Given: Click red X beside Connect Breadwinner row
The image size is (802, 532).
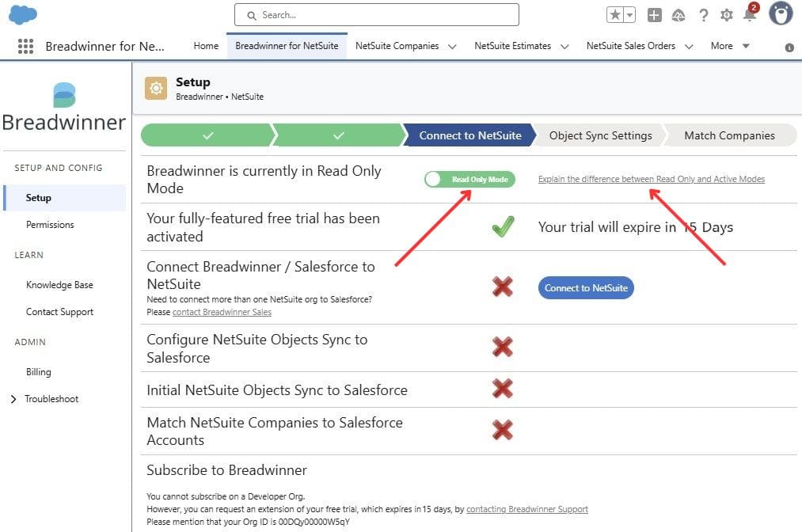Looking at the screenshot, I should point(502,287).
